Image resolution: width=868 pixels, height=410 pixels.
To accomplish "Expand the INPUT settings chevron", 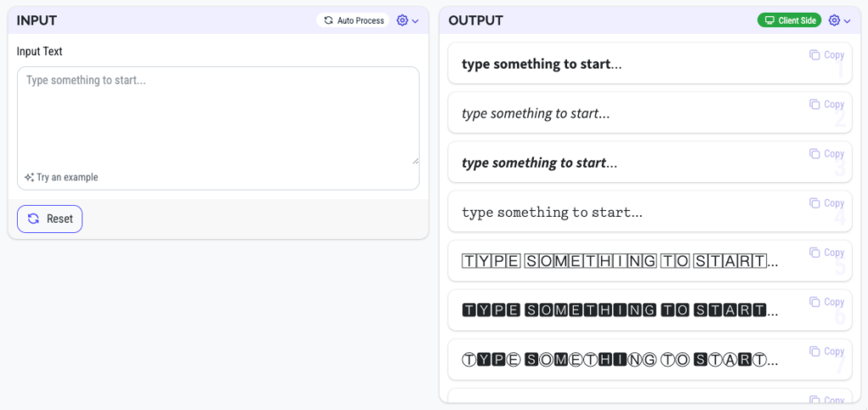I will pyautogui.click(x=415, y=21).
